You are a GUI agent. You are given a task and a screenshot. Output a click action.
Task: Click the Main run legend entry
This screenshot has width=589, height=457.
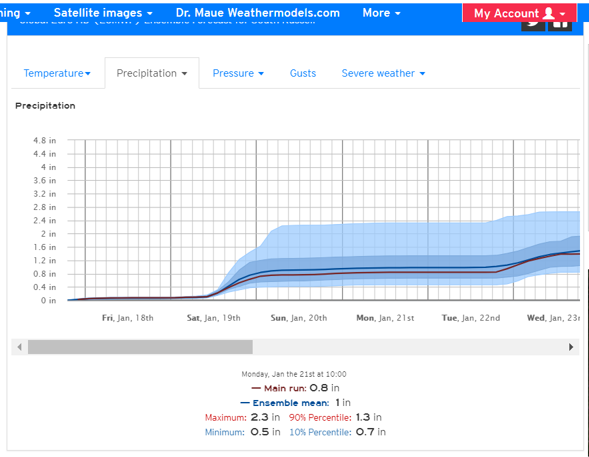pyautogui.click(x=296, y=388)
